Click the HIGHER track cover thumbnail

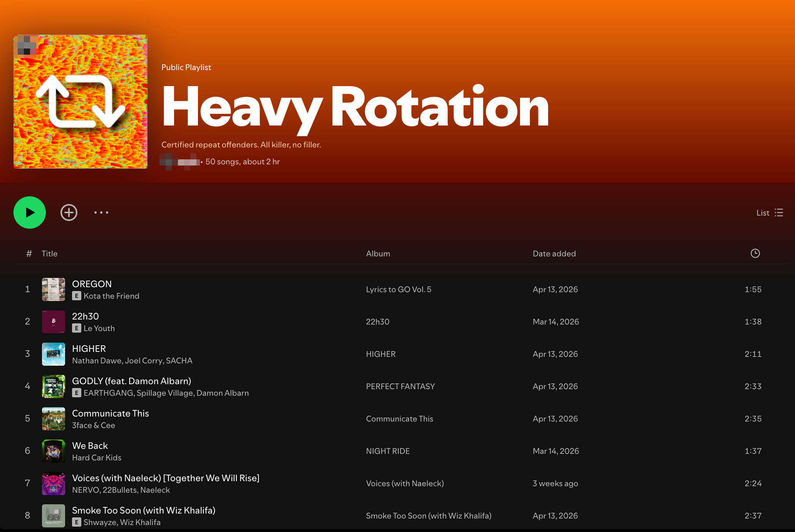(x=54, y=354)
